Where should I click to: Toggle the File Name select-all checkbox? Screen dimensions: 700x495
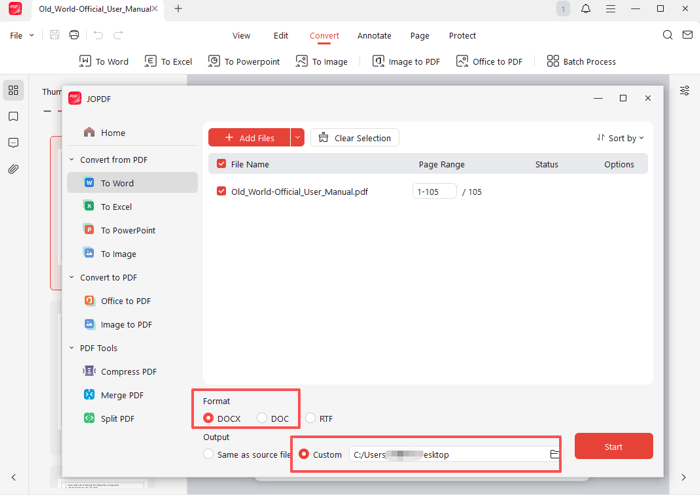[x=221, y=164]
